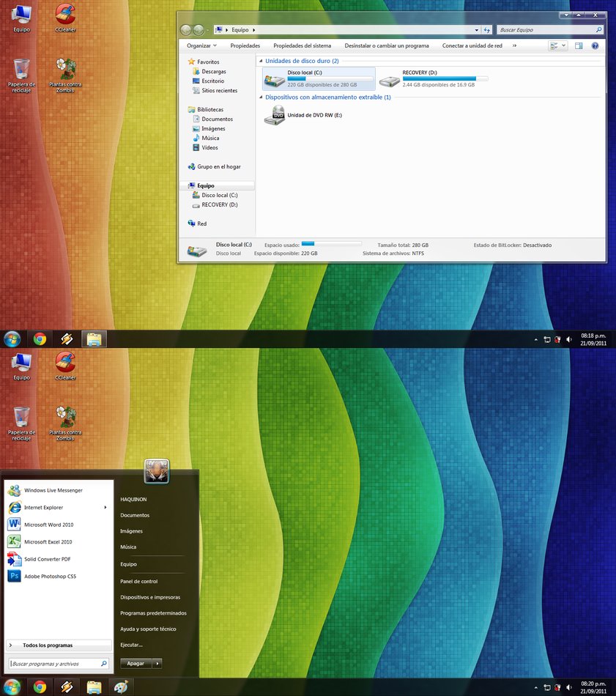Expand the Internet Explorer submenu arrow
Screen dimensions: 616x696
pyautogui.click(x=105, y=508)
